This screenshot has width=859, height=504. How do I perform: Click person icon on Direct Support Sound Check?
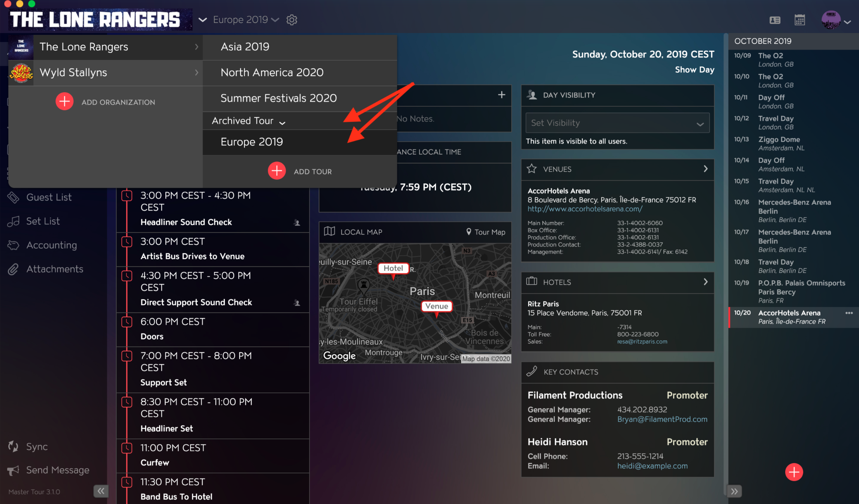(297, 303)
